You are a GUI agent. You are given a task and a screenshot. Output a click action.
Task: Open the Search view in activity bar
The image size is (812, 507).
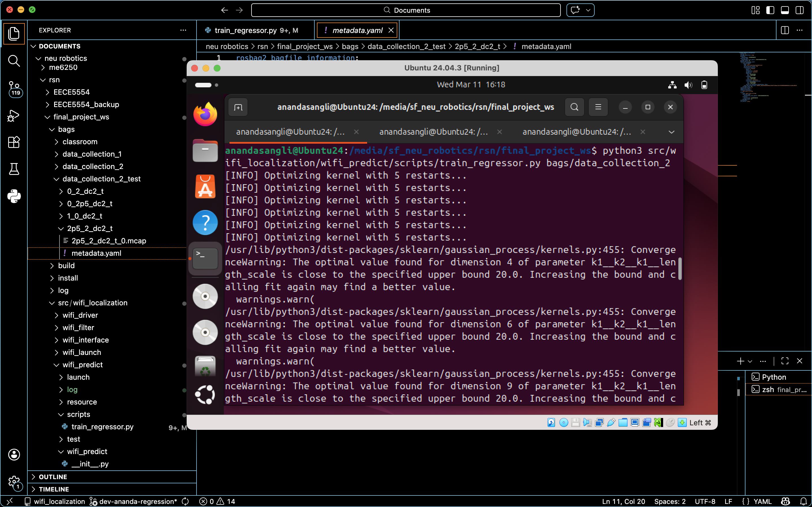[x=14, y=61]
